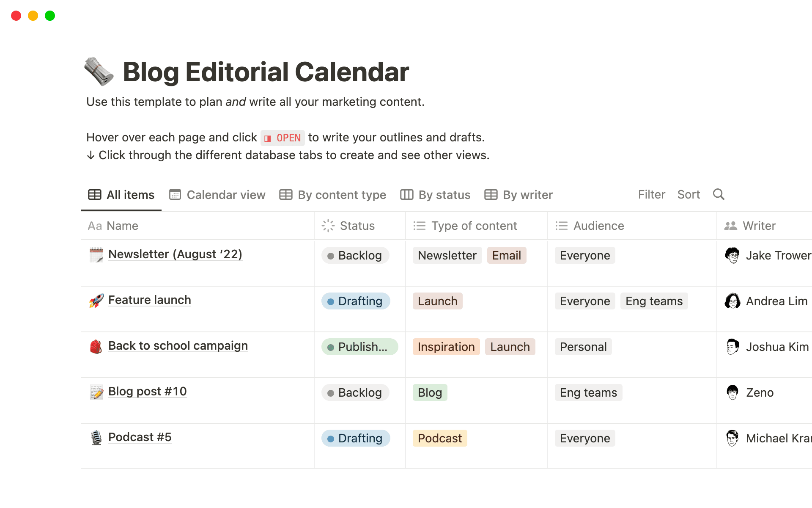Click the Audience column header
Image resolution: width=812 pixels, height=508 pixels.
click(x=598, y=226)
